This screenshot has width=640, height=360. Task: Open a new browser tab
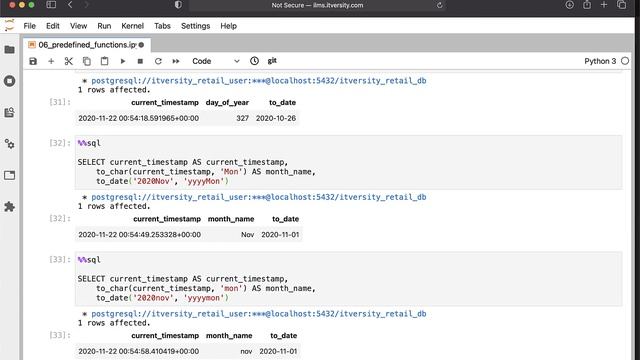tap(604, 5)
